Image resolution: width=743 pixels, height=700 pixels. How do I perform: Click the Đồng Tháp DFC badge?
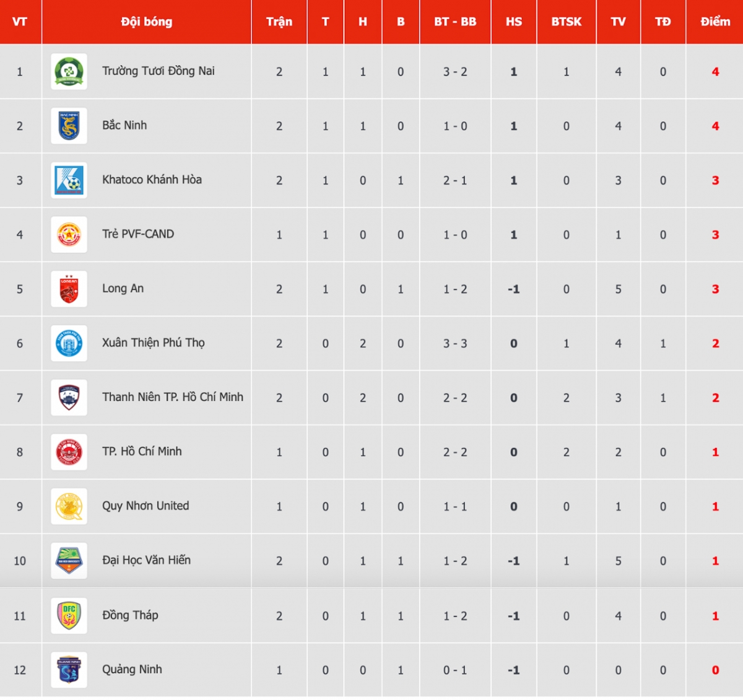pyautogui.click(x=69, y=616)
